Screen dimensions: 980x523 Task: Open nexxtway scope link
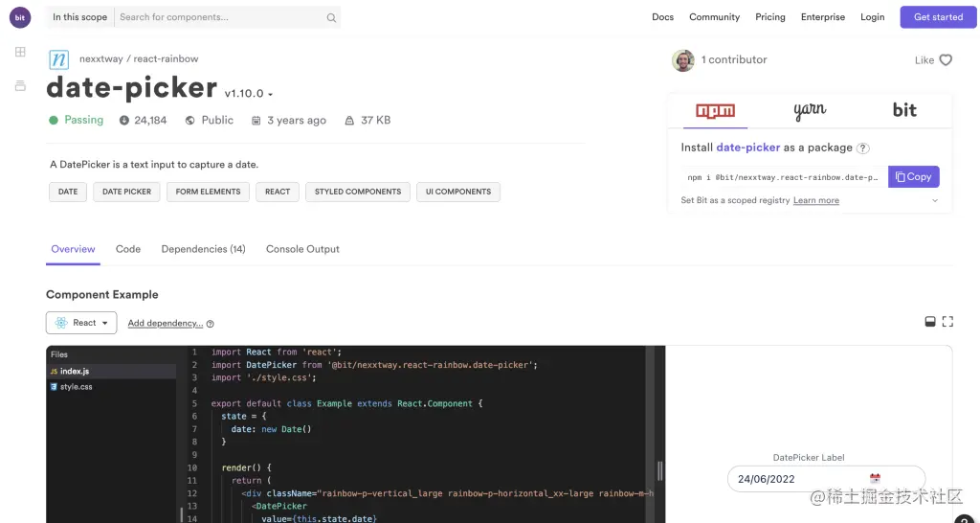point(100,59)
